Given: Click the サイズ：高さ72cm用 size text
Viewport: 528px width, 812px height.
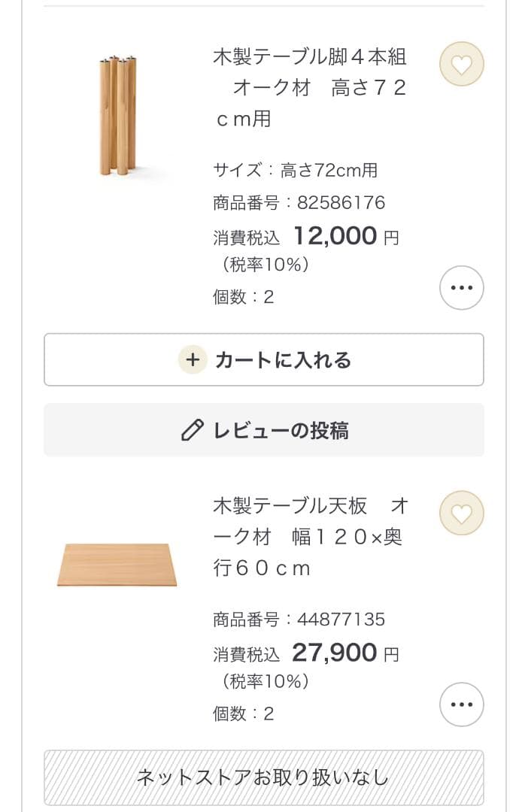Looking at the screenshot, I should pos(293,170).
